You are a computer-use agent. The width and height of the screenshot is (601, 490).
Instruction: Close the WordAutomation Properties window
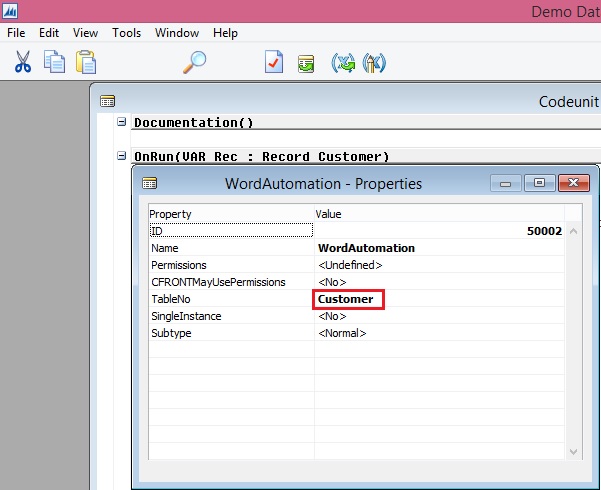(572, 183)
